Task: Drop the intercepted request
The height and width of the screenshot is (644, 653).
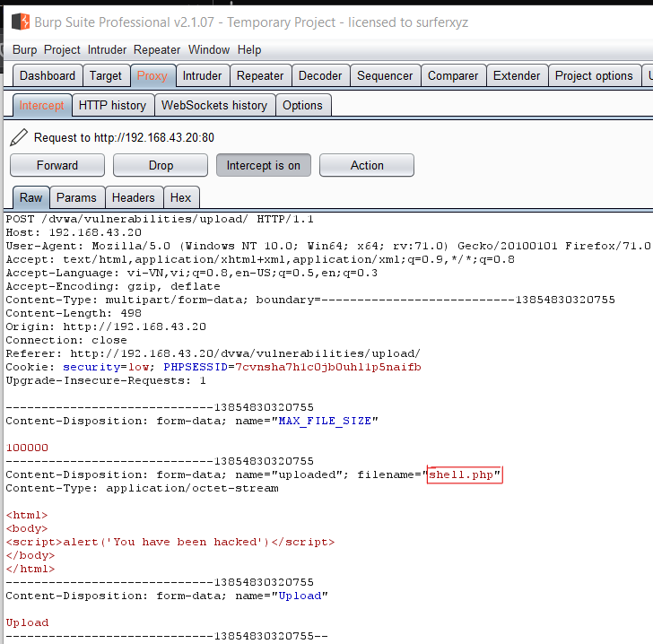Action: pos(161,165)
